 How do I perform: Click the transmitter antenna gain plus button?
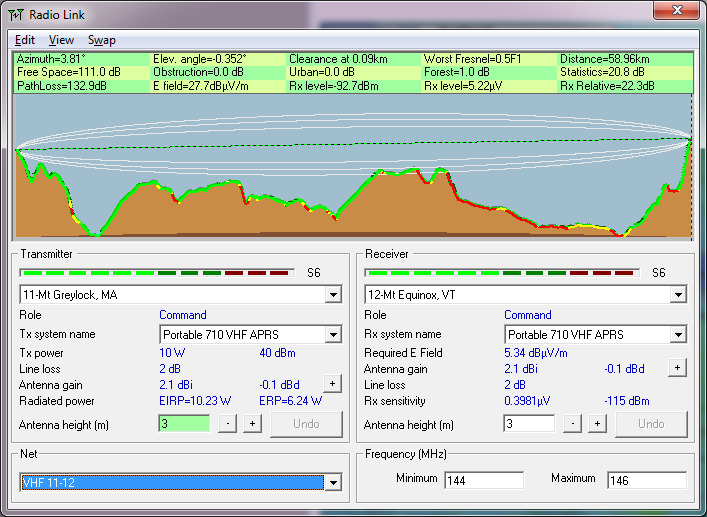pyautogui.click(x=332, y=384)
